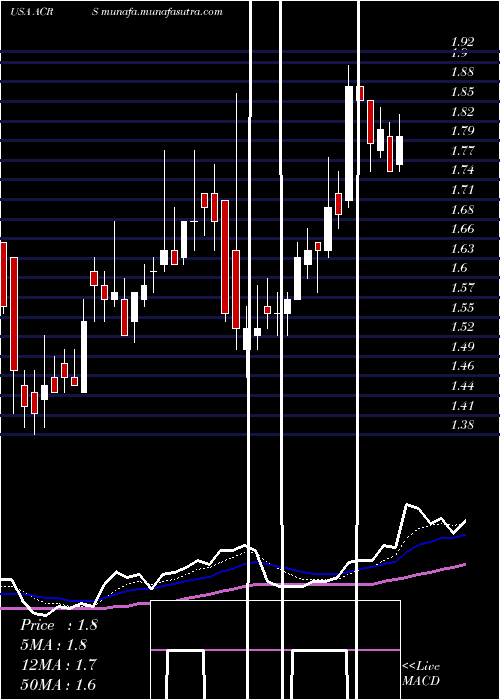Select the 1.85 price axis label
Screen dimensions: 500x700
462,92
